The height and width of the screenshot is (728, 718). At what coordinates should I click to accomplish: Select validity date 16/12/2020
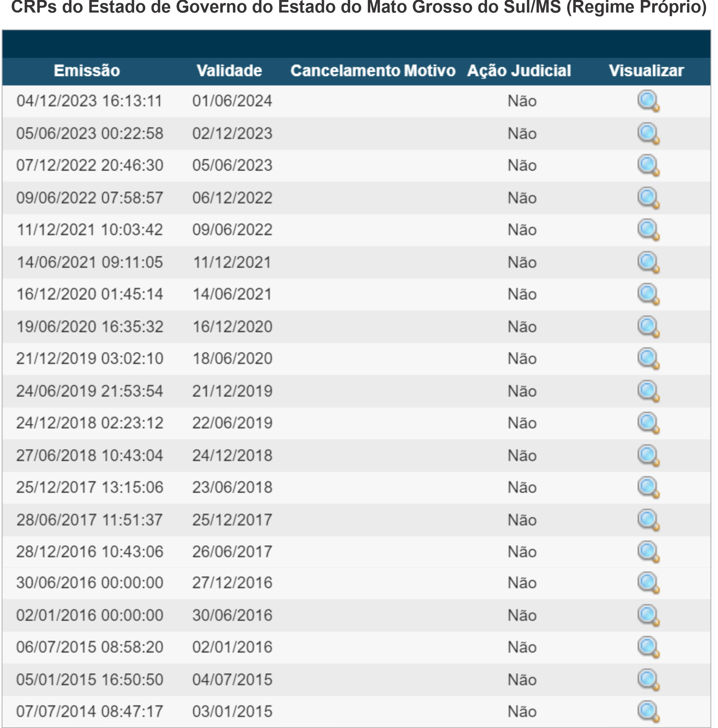pos(232,327)
